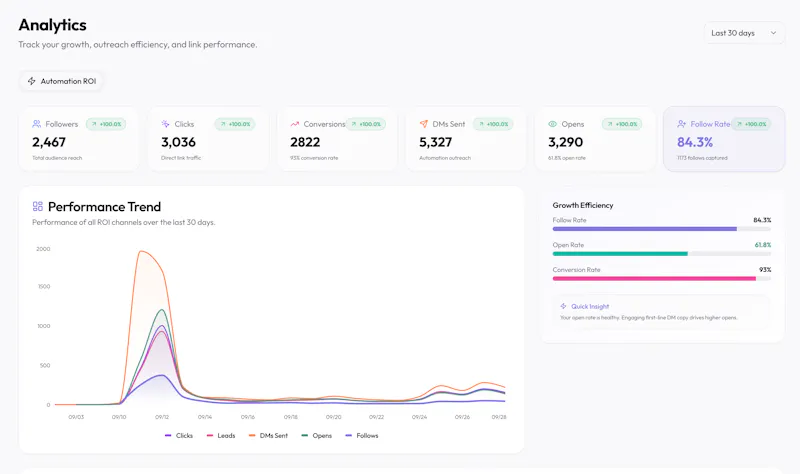Viewport: 800px width, 474px height.
Task: Select the Follow Rate 84.3% card
Action: point(724,139)
